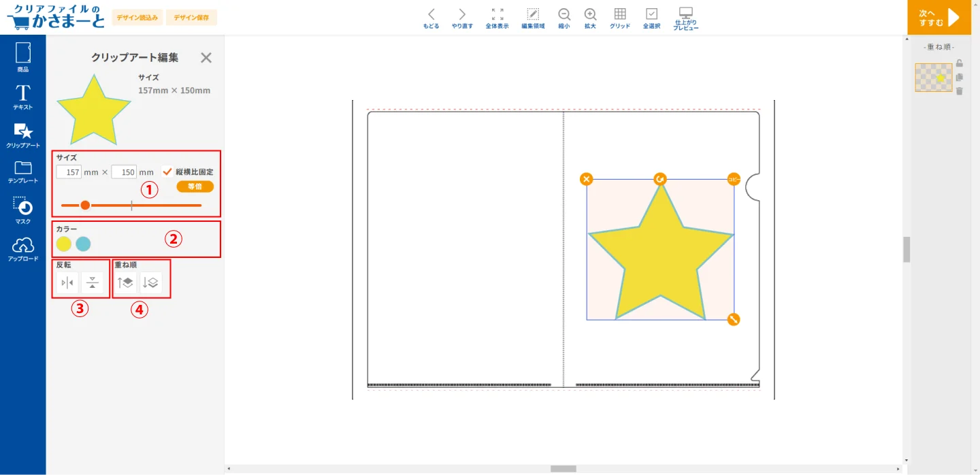Click the size slider handle

coord(85,205)
